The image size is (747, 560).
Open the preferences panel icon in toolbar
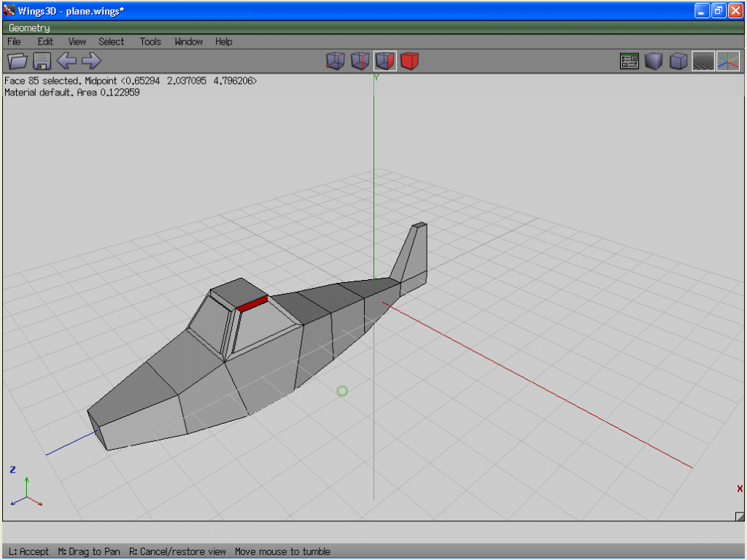click(630, 61)
